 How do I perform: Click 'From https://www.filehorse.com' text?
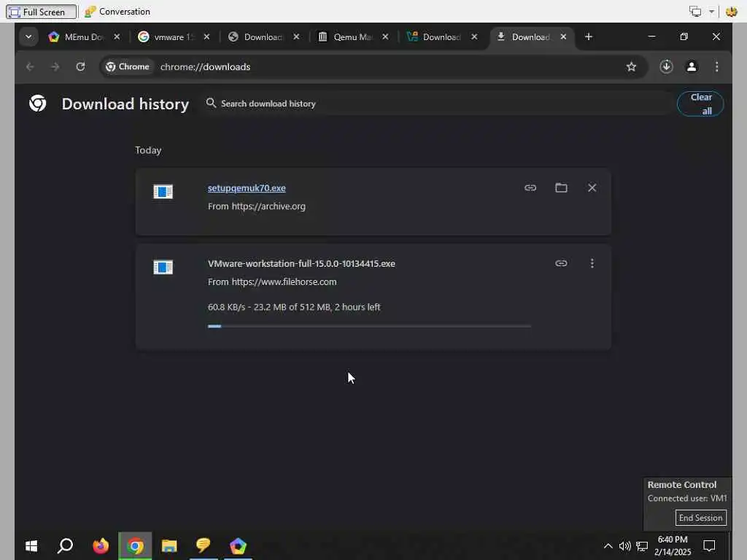(272, 282)
